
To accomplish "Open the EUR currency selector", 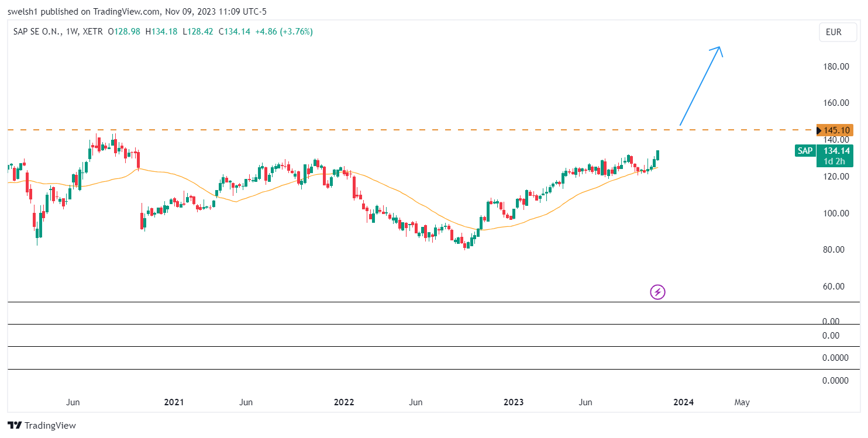I will point(833,32).
